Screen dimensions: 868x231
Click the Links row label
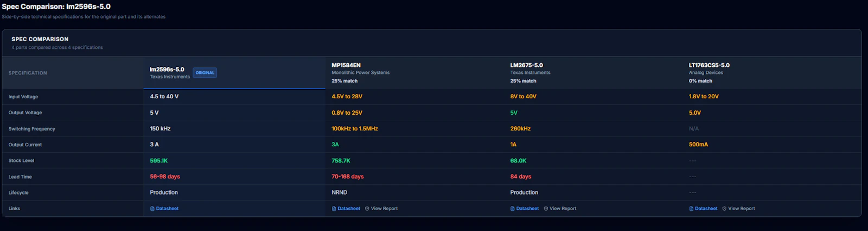pos(14,209)
